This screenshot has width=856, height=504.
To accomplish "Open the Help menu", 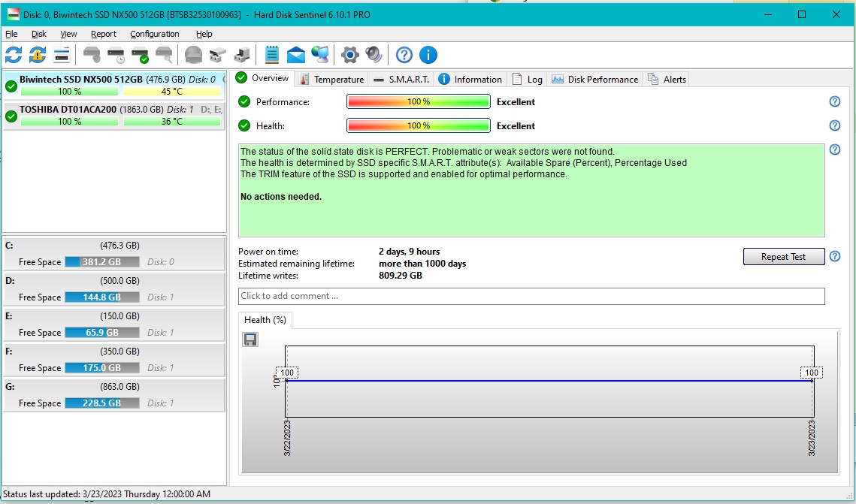I will tap(204, 34).
